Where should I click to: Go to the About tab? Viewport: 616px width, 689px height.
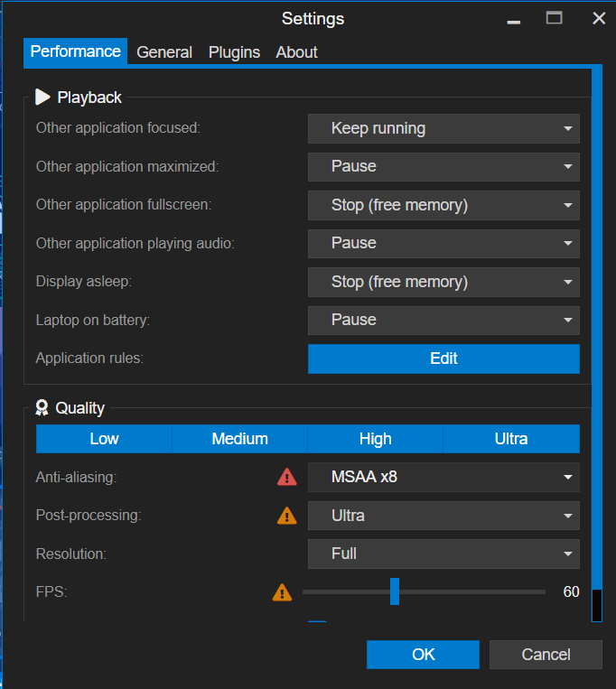(x=296, y=52)
